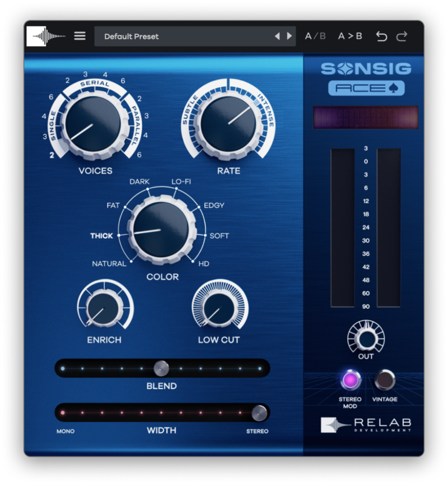Click the Blend slider handle
The image size is (448, 484).
(161, 368)
